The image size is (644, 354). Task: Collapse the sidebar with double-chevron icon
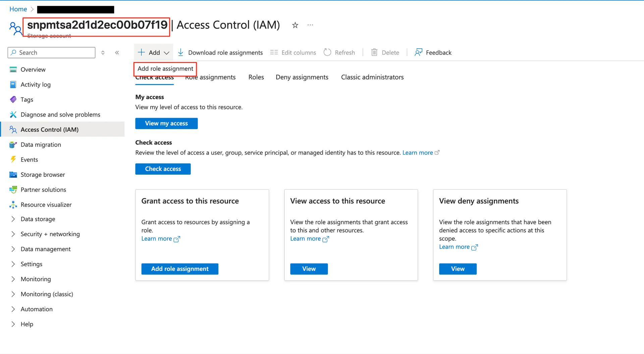tap(117, 53)
